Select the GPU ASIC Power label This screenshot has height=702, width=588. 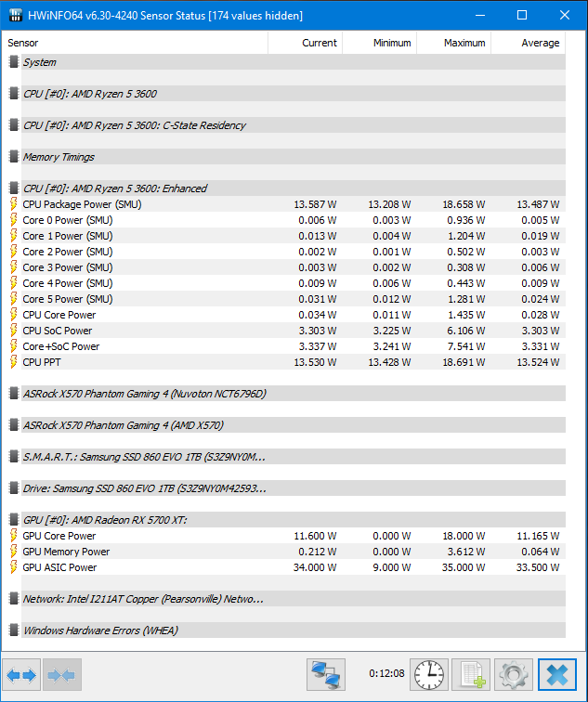pos(59,567)
